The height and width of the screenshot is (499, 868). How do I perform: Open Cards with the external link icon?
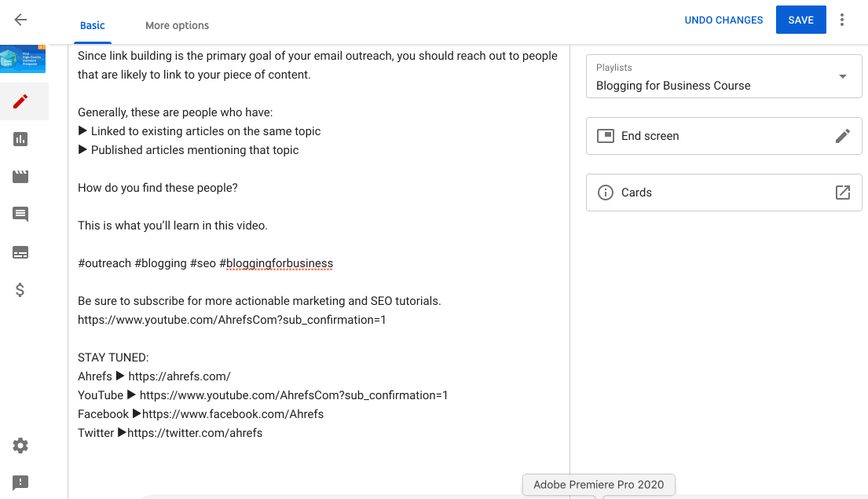tap(842, 192)
